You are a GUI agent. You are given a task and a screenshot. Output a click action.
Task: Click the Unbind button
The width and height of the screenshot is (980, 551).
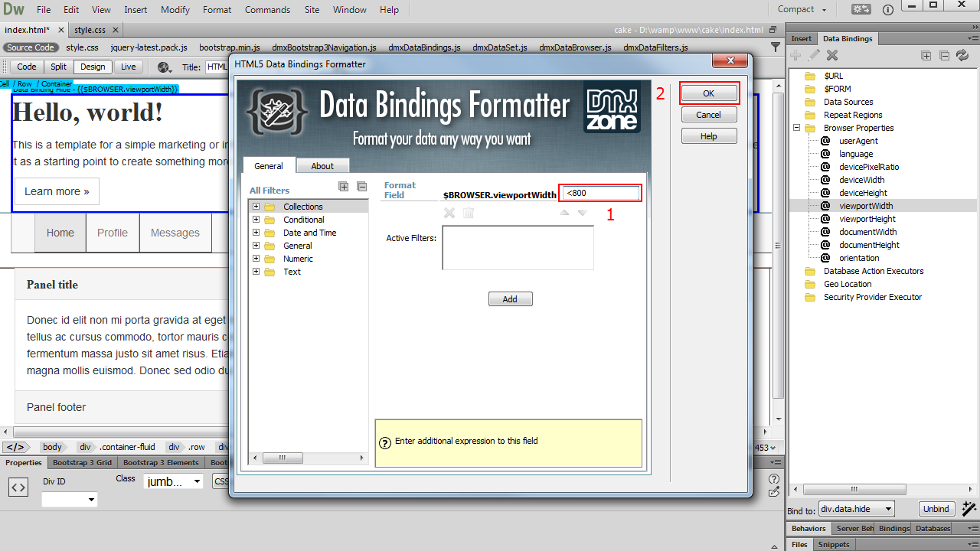(x=936, y=509)
